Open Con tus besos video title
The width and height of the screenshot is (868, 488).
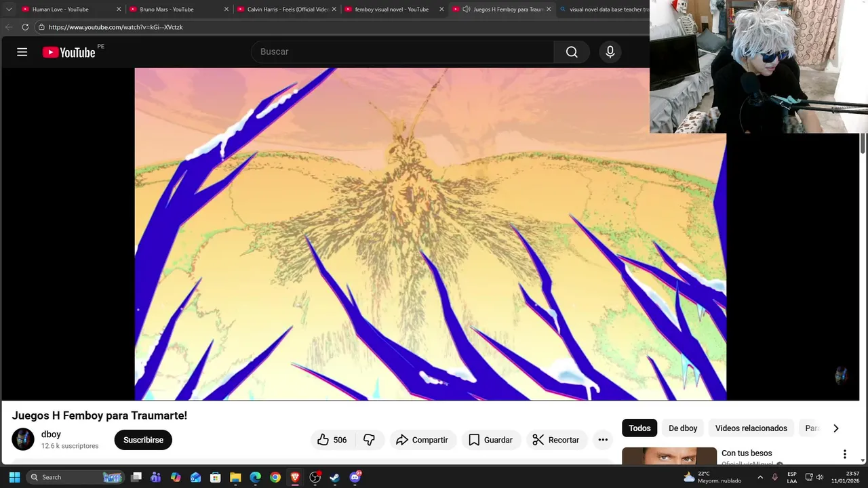click(747, 453)
